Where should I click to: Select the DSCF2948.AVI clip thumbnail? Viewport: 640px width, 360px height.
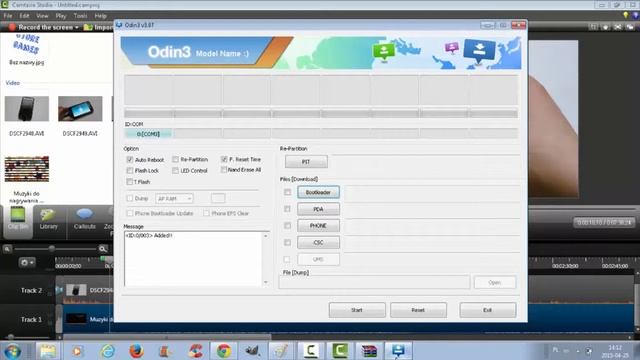[x=27, y=109]
